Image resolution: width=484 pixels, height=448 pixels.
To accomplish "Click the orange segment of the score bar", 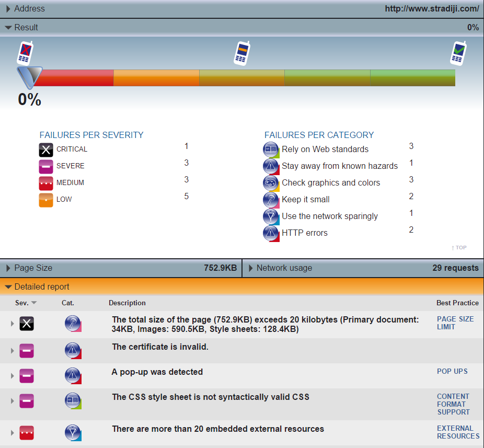I will pos(156,78).
